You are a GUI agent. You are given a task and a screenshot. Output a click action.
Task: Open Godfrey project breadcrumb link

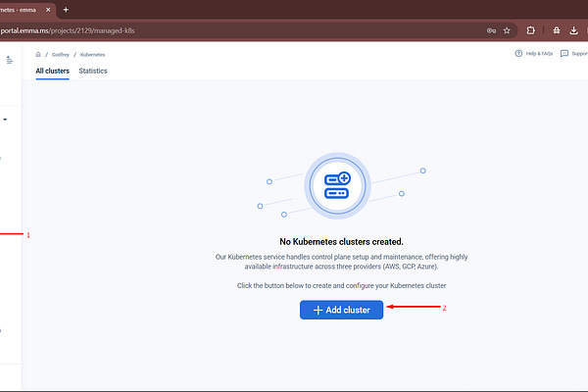tap(61, 55)
